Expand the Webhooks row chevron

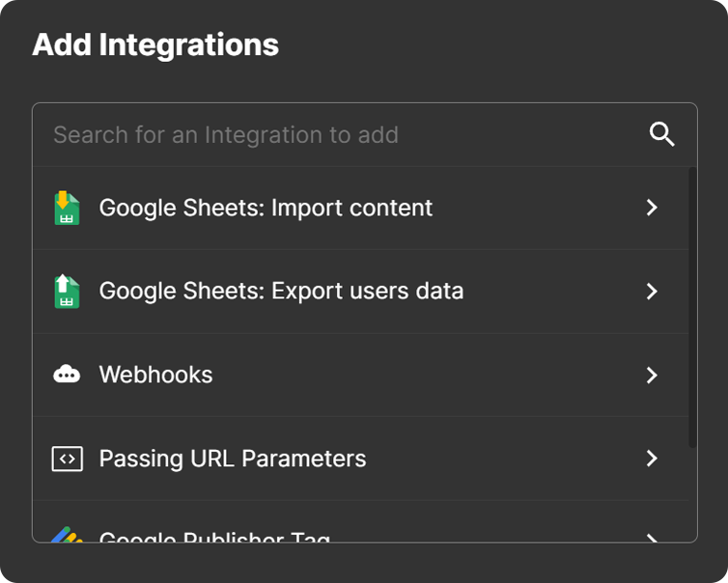click(652, 375)
